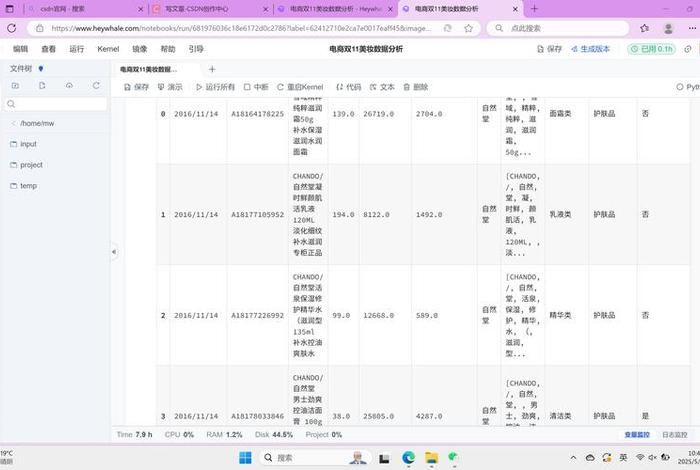The height and width of the screenshot is (470, 700).
Task: Click 重启Kernel in the toolbar
Action: [x=300, y=87]
